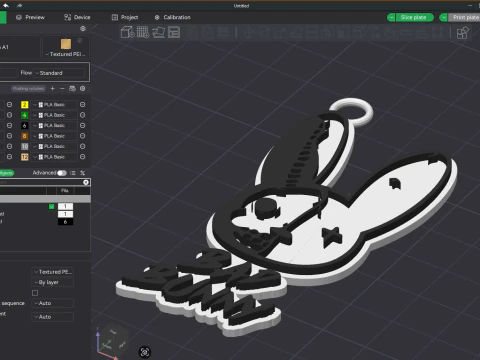This screenshot has width=480, height=360.
Task: Click the Slice plate button
Action: coord(414,17)
